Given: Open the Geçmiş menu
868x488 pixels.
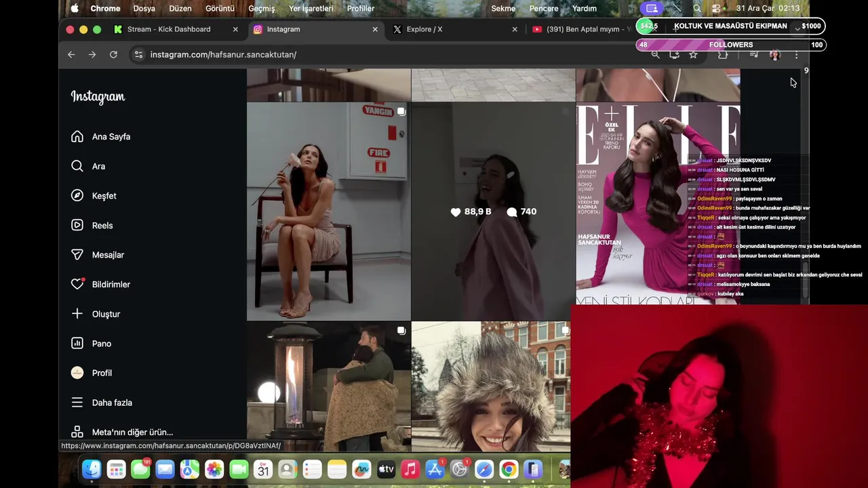Looking at the screenshot, I should click(262, 8).
